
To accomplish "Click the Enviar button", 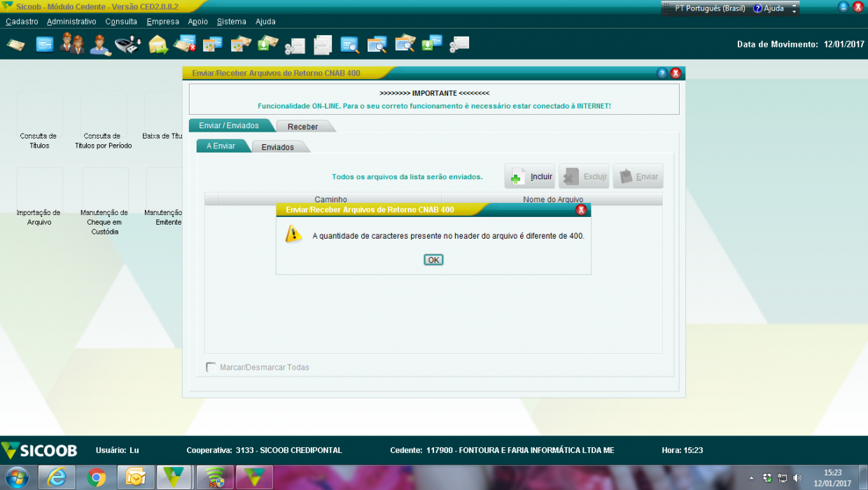I will coord(638,176).
